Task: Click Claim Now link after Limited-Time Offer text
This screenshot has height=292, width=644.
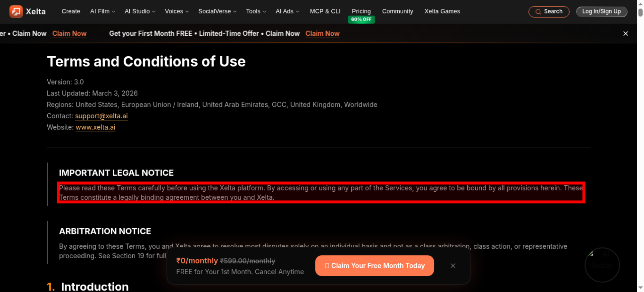Action: [322, 33]
